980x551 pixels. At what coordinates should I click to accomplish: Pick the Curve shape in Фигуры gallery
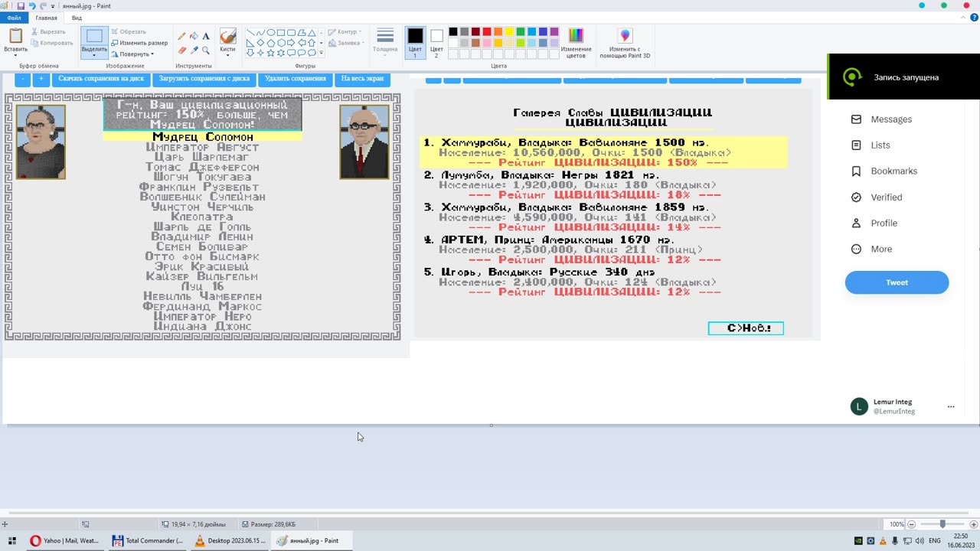pos(260,33)
